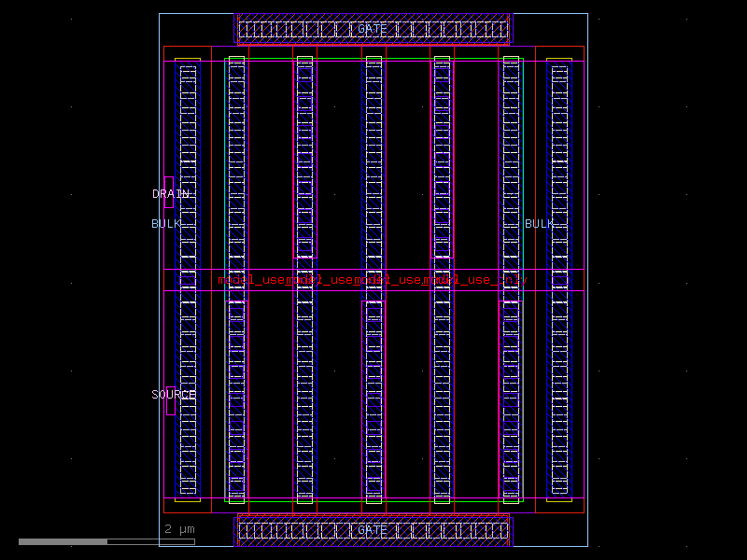
Task: Click the right BULK label
Action: (x=540, y=224)
